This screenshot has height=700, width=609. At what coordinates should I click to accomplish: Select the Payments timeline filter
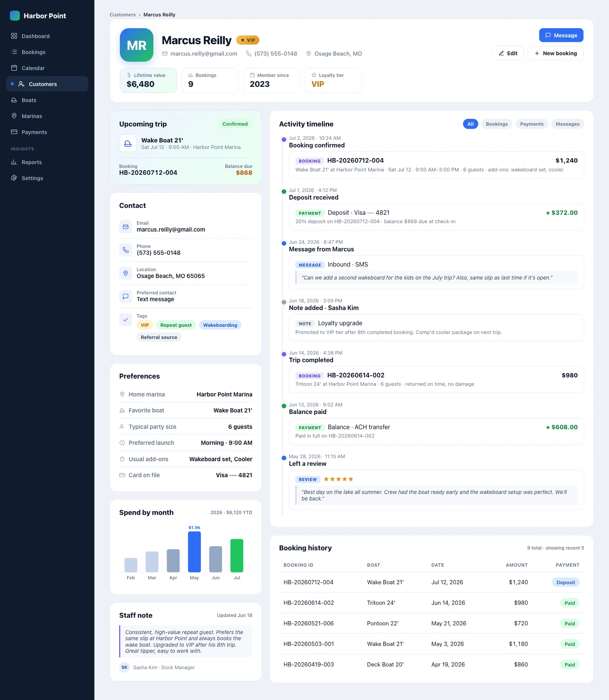532,124
